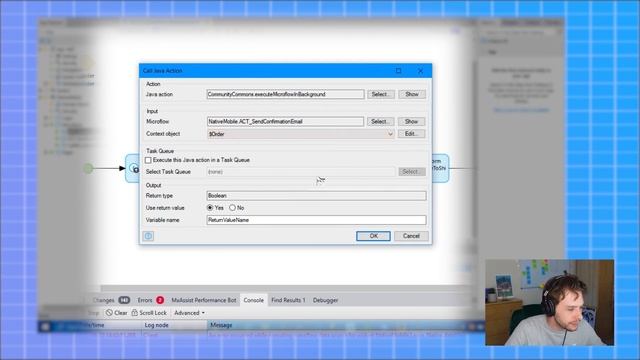Click the Java action name field

(x=285, y=94)
